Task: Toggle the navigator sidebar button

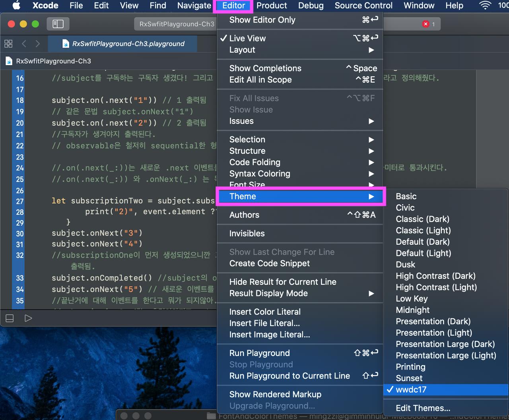Action: (x=58, y=24)
